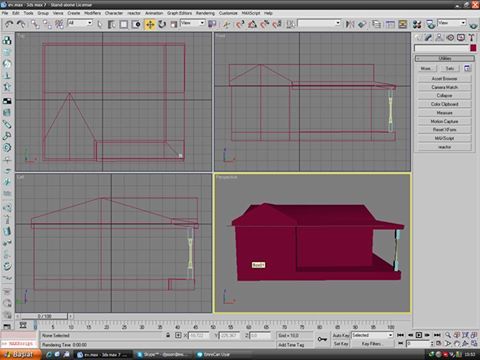Click the Undo arrow in main toolbar
Image resolution: width=480 pixels, height=360 pixels.
pyautogui.click(x=9, y=24)
